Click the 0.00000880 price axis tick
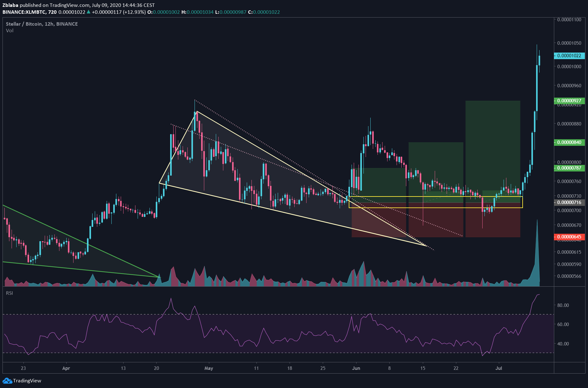The height and width of the screenshot is (388, 588). [569, 124]
